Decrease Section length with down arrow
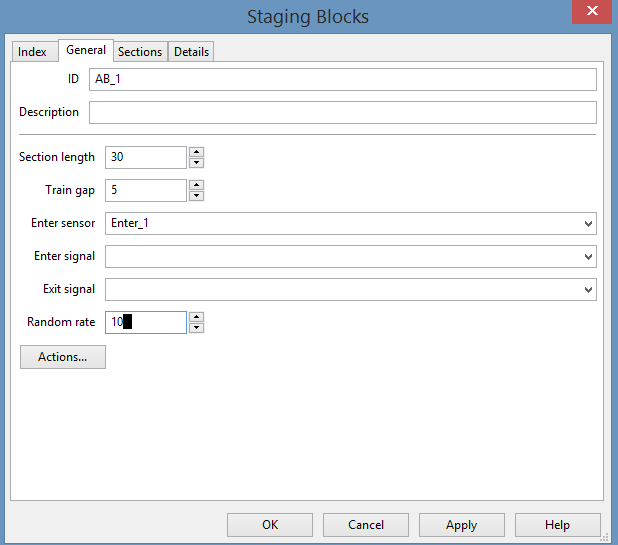618x545 pixels. [x=197, y=163]
